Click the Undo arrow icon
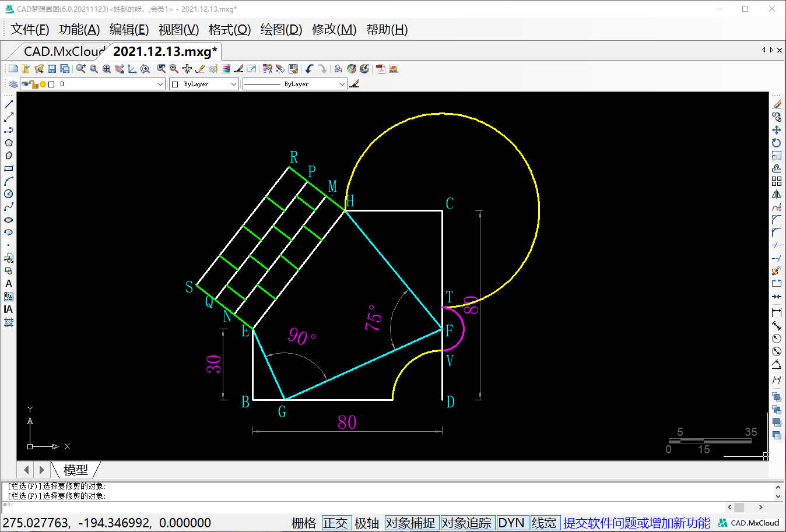Screen dimensions: 786x532 309,69
